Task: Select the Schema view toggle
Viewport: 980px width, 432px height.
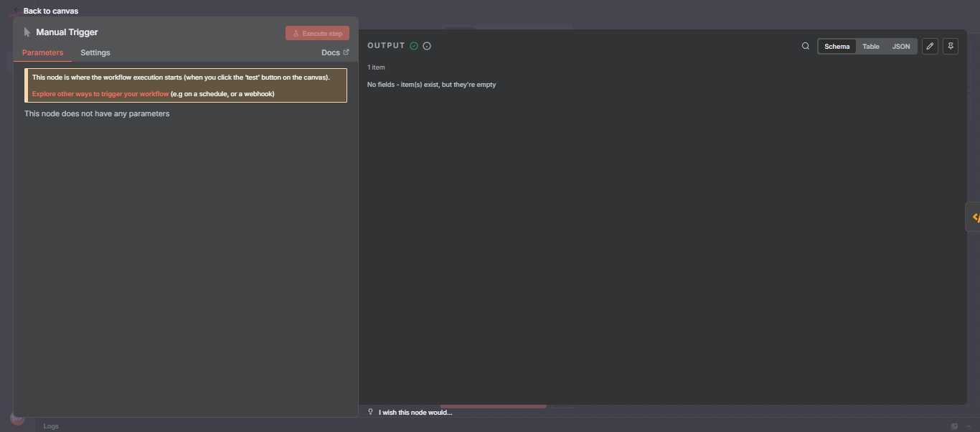Action: pyautogui.click(x=837, y=46)
